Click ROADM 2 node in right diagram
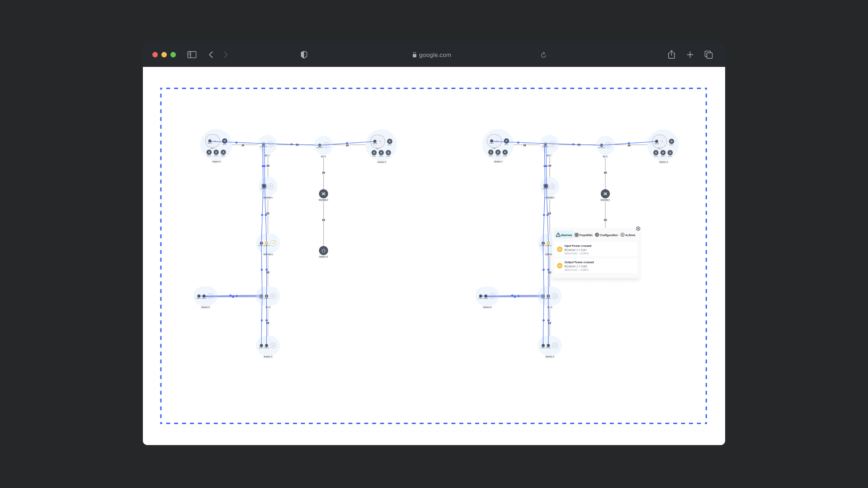This screenshot has width=868, height=488. click(x=605, y=194)
